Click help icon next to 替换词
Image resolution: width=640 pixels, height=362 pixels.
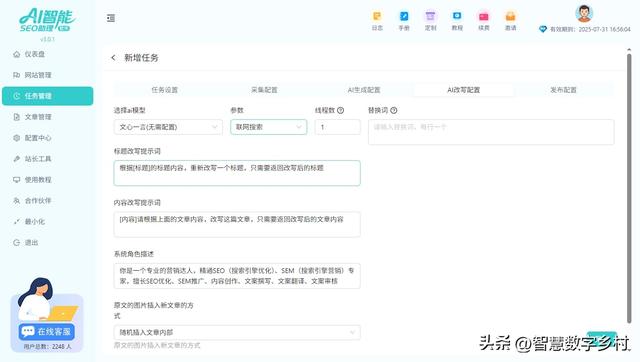394,110
